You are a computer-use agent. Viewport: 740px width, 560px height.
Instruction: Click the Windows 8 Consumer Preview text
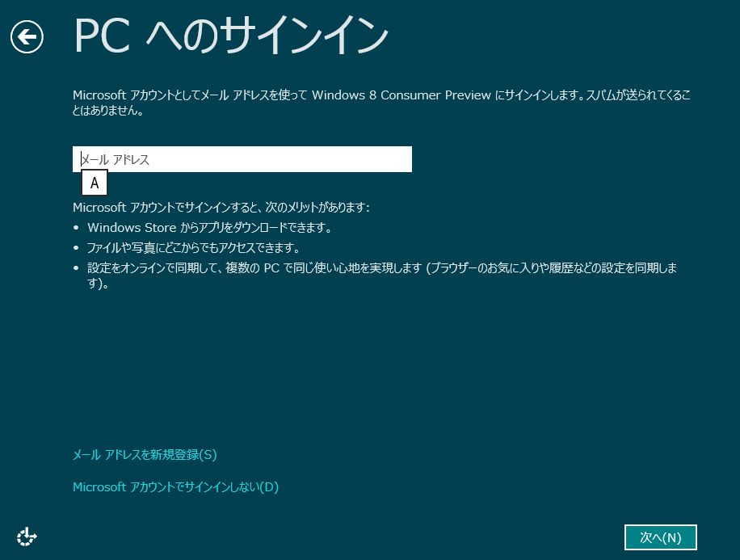pos(401,95)
